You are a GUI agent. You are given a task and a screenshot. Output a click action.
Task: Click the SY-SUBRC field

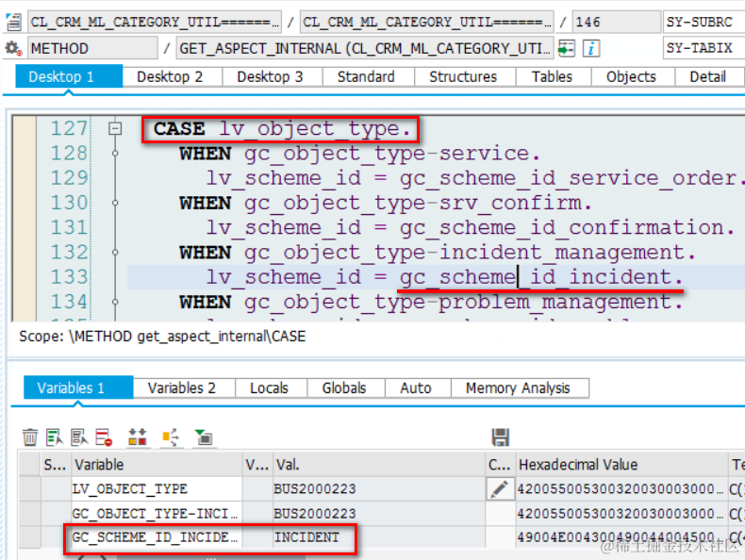click(704, 22)
